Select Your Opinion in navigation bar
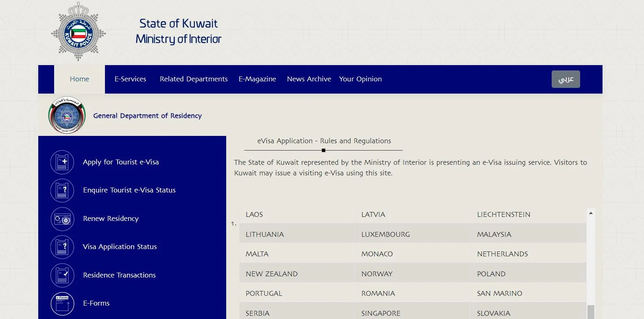Image resolution: width=644 pixels, height=319 pixels. click(x=360, y=79)
